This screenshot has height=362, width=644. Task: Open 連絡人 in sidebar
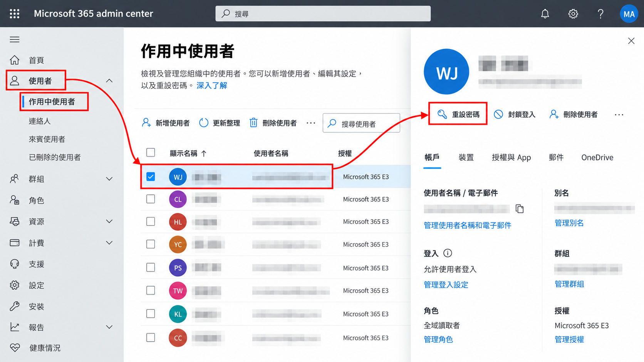pos(40,121)
